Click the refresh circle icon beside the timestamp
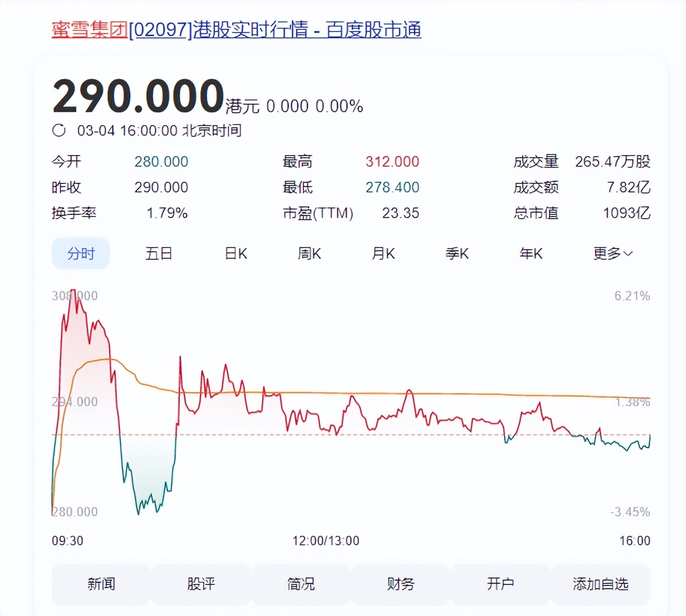This screenshot has height=616, width=686. click(x=59, y=130)
